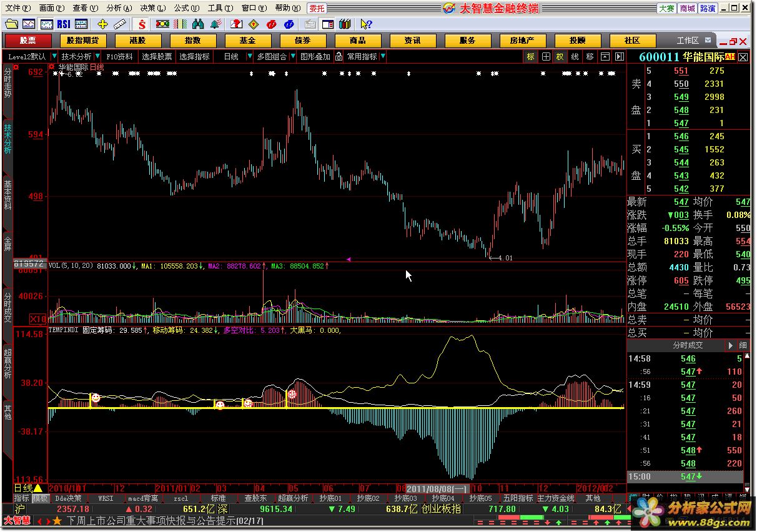Toggle the 线 drawing button
The width and height of the screenshot is (757, 532).
[x=575, y=56]
